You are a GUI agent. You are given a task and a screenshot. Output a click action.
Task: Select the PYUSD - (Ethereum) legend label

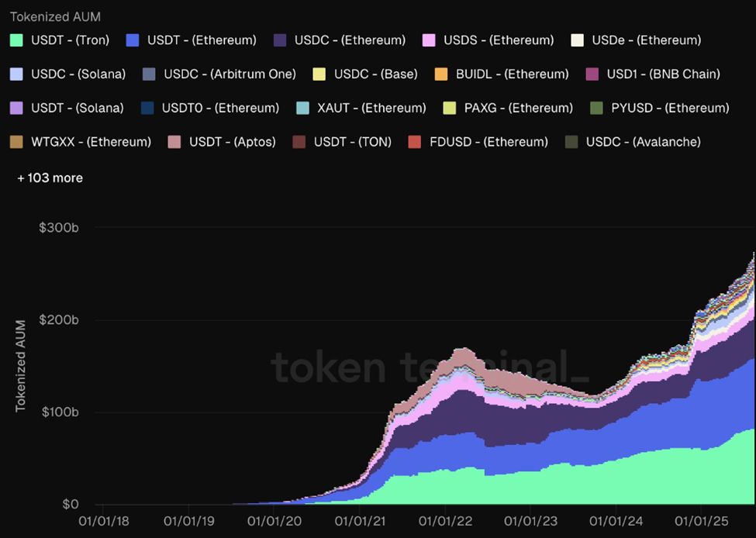(x=670, y=108)
